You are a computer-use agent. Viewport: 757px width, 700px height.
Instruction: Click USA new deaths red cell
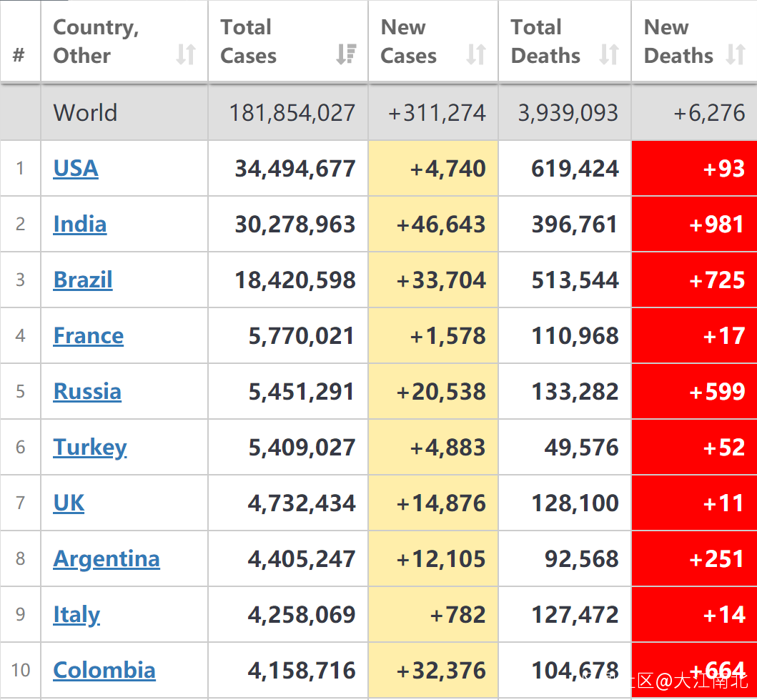(x=694, y=168)
